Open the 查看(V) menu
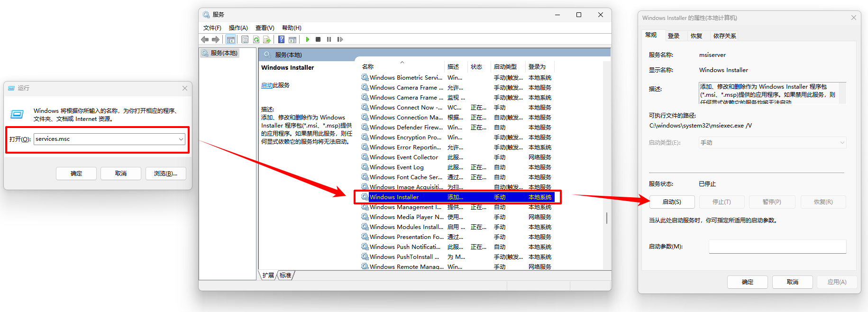This screenshot has height=312, width=868. [x=265, y=28]
